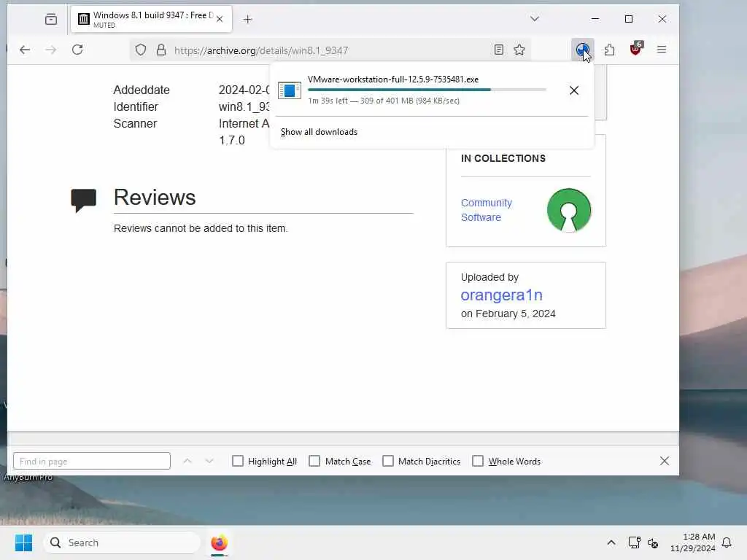Viewport: 747px width, 560px height.
Task: Show all downloads
Action: pos(319,132)
